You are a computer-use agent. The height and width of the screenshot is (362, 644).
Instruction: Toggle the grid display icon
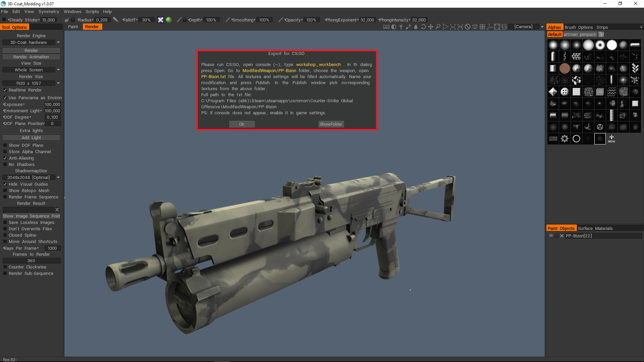[482, 27]
